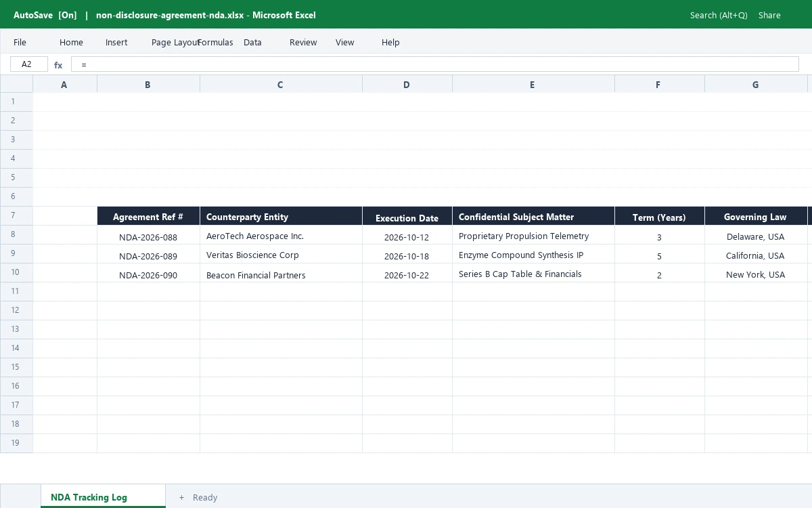Click the Governing Law header cell
Viewport: 812px width, 508px height.
click(x=756, y=216)
